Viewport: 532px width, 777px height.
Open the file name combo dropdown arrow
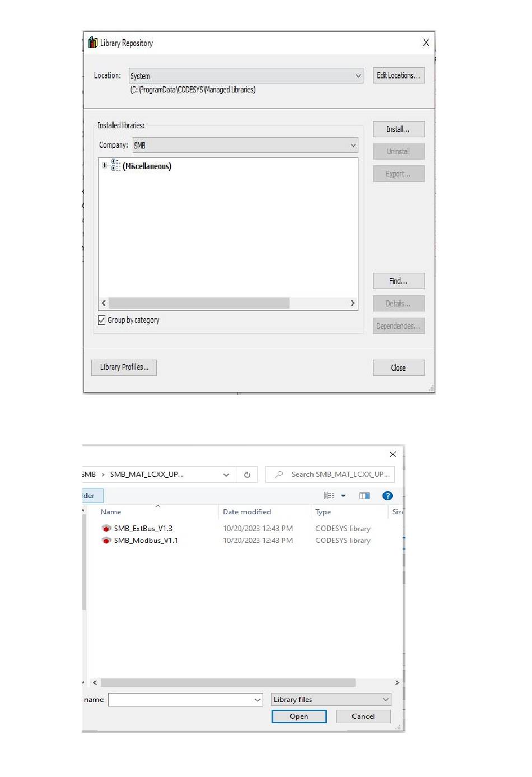coord(258,700)
